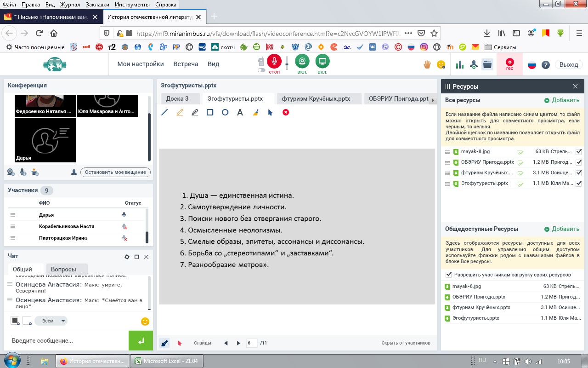Screen dimensions: 588x368
Task: Select the ellipse shape tool
Action: pyautogui.click(x=225, y=112)
